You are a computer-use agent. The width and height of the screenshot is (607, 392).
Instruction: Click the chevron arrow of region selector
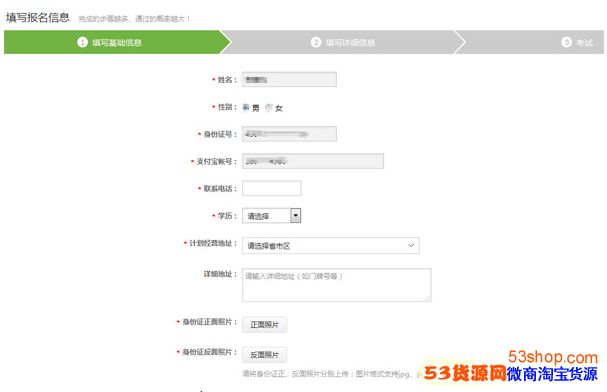pyautogui.click(x=411, y=245)
